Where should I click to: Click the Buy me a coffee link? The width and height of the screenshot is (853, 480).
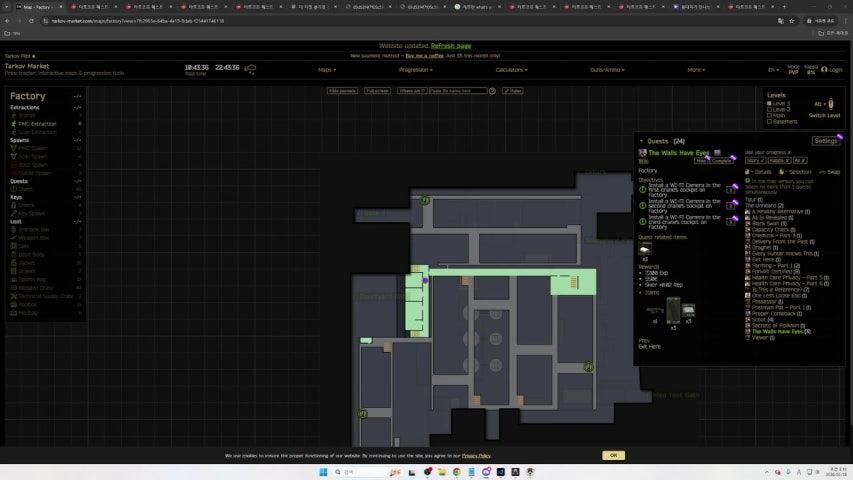(424, 56)
